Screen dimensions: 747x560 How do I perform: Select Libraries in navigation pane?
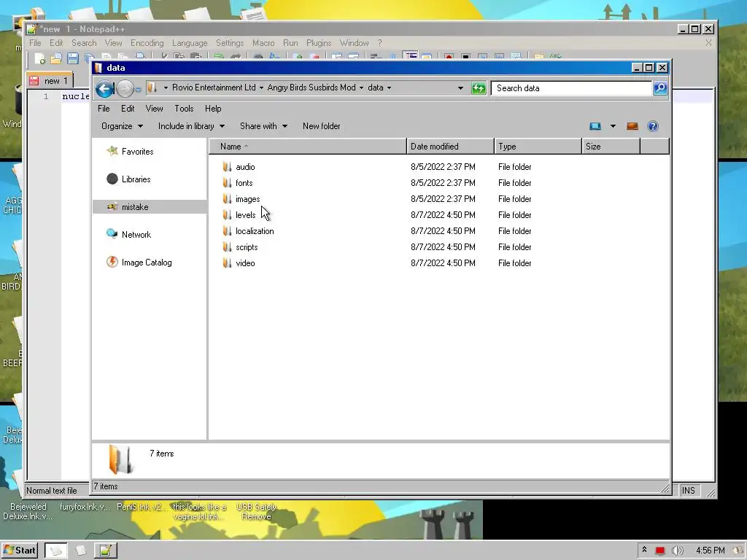coord(136,179)
